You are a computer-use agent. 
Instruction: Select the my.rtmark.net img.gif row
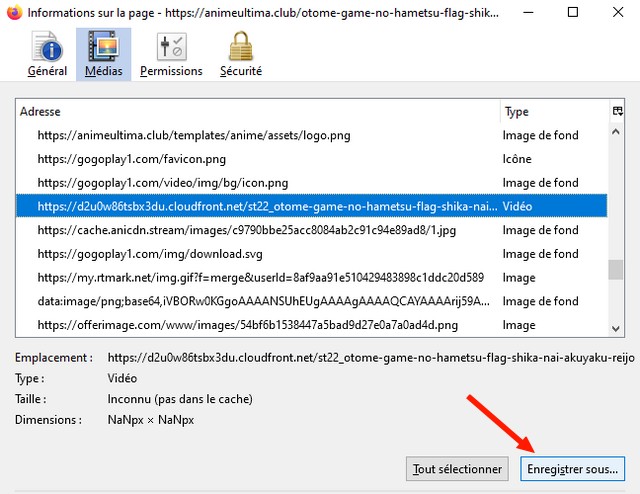click(x=311, y=278)
